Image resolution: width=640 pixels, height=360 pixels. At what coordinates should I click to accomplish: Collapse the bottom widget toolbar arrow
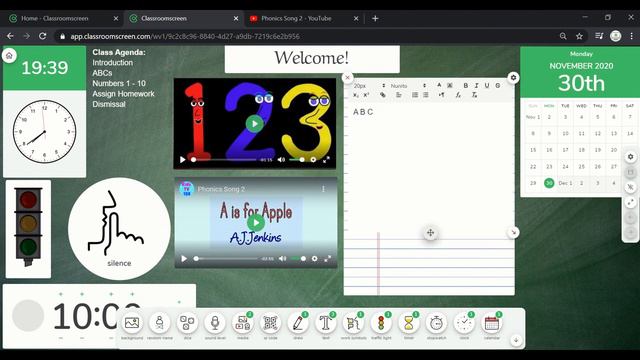pos(516,340)
